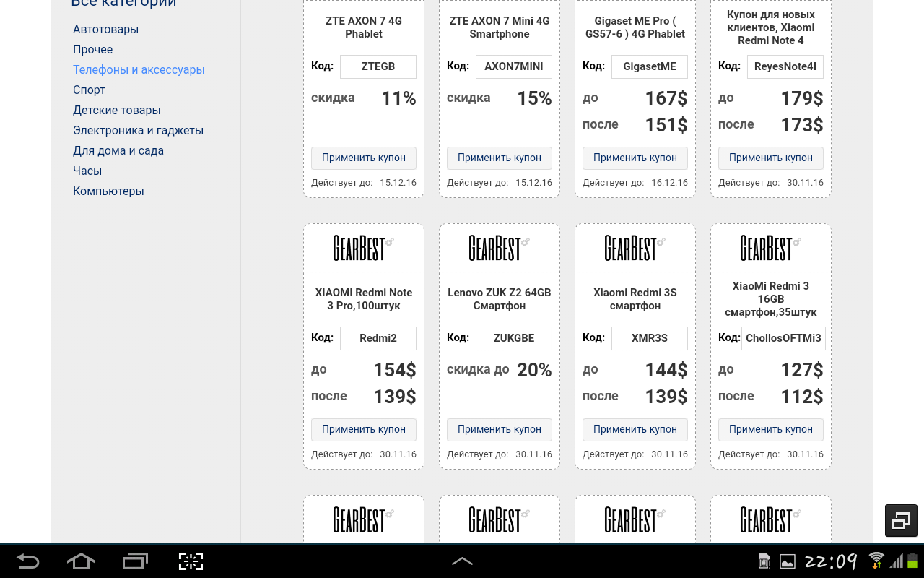The height and width of the screenshot is (578, 924).
Task: Apply coupon for Redmi Note 3 Pro
Action: tap(364, 429)
